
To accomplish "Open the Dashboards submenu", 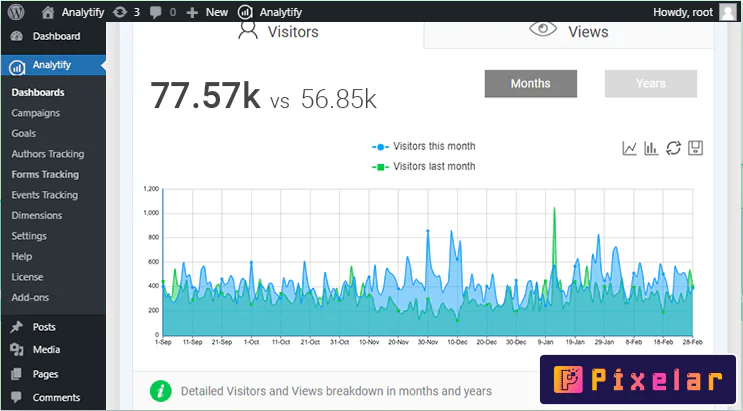I will coord(38,92).
